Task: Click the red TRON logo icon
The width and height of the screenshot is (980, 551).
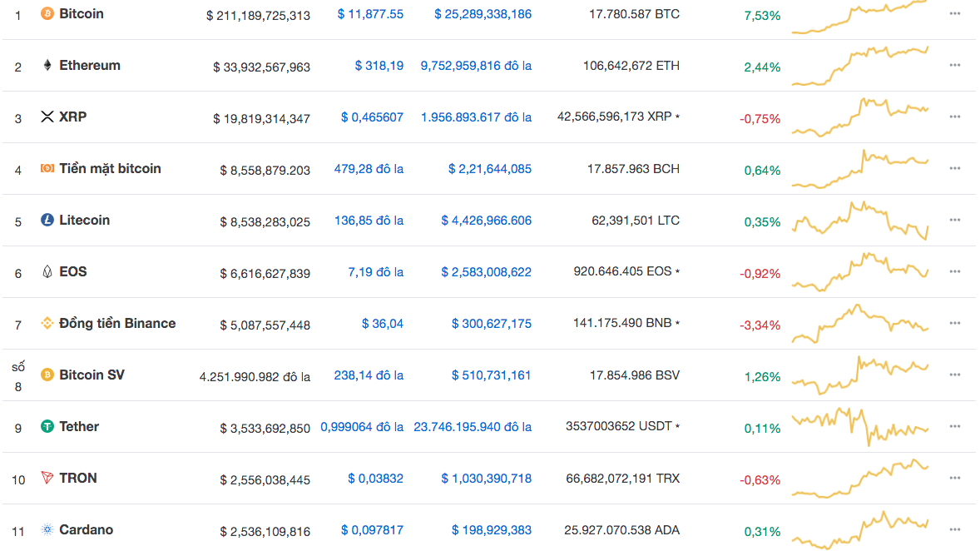Action: click(47, 479)
